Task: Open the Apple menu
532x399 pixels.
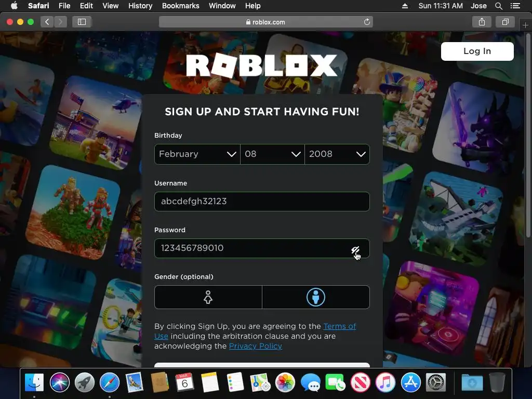Action: (14, 6)
